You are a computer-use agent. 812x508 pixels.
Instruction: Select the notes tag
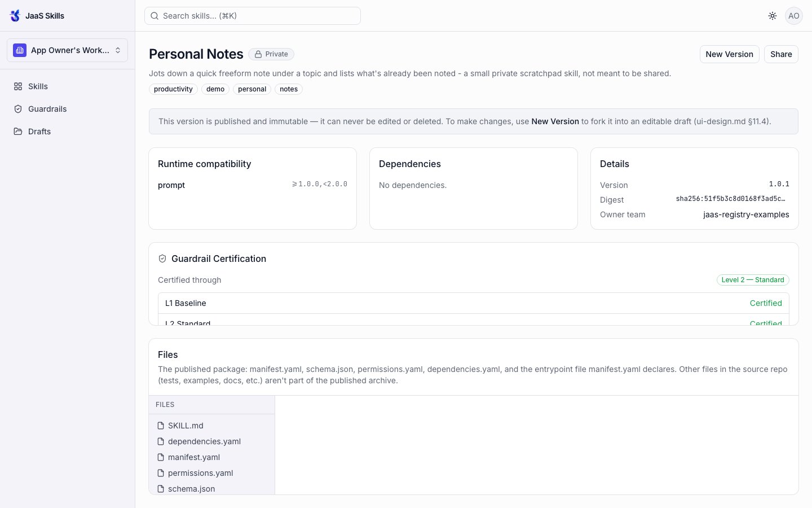(289, 89)
